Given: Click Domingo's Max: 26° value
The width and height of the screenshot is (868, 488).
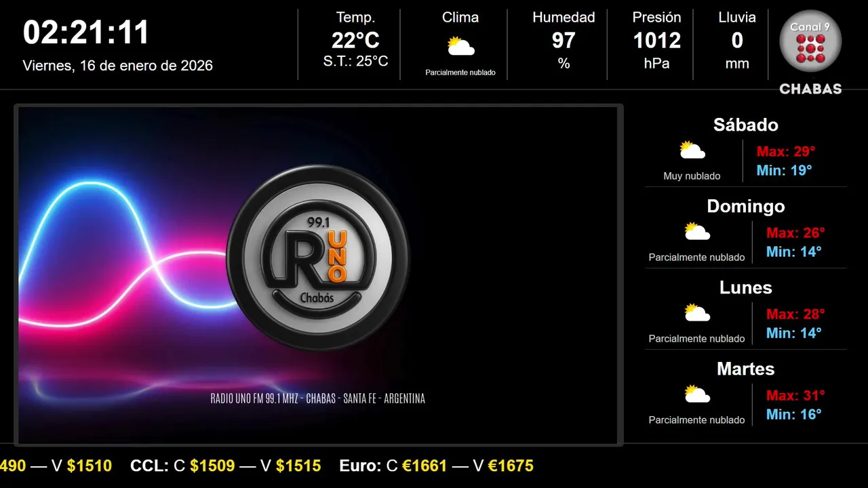Looking at the screenshot, I should click(795, 232).
